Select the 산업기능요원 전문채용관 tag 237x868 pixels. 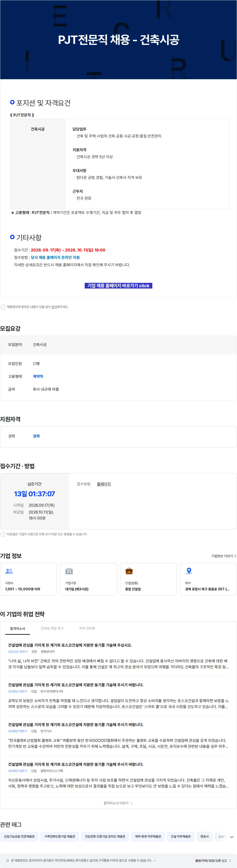(x=19, y=836)
